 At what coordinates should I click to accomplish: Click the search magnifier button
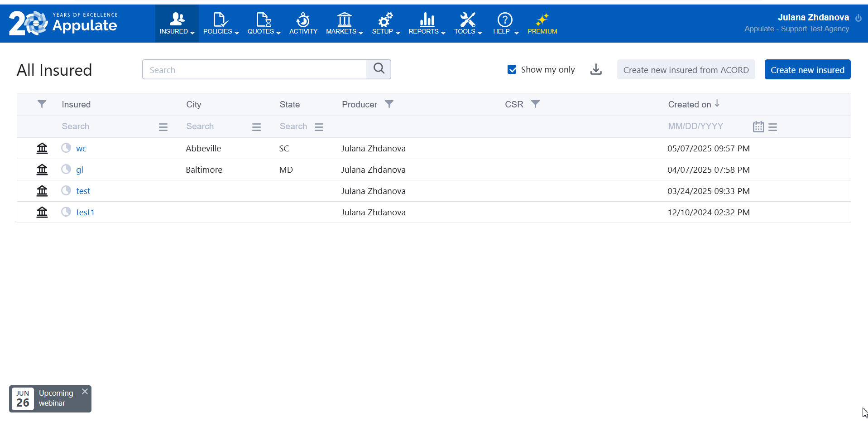click(379, 69)
